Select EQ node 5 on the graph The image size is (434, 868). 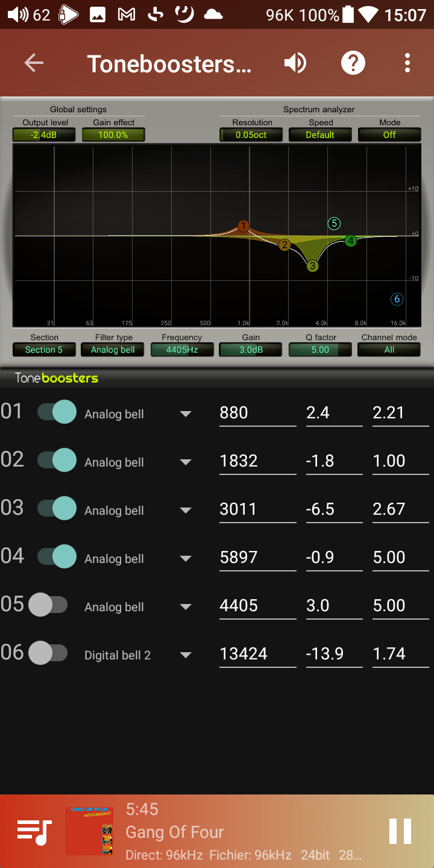(334, 224)
